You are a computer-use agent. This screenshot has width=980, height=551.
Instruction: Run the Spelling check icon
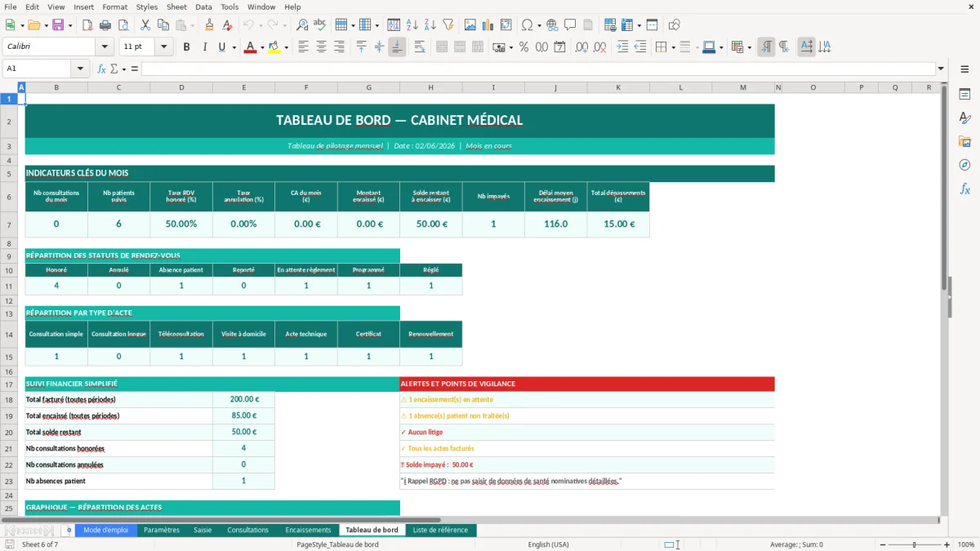[x=319, y=25]
